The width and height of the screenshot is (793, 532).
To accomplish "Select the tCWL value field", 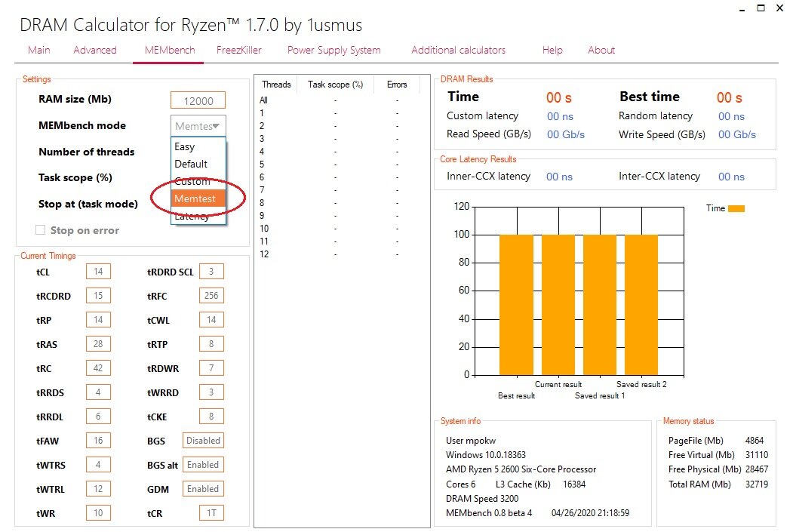I will pyautogui.click(x=211, y=320).
